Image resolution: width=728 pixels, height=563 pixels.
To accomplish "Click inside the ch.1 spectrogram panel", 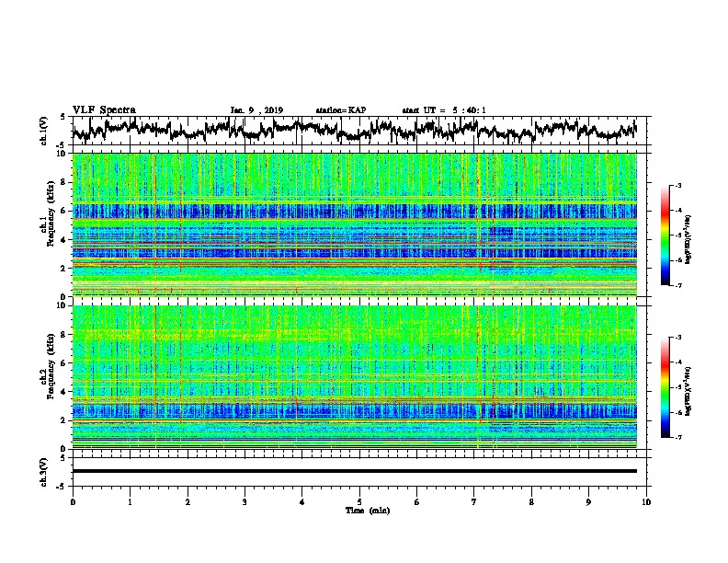I will [355, 224].
